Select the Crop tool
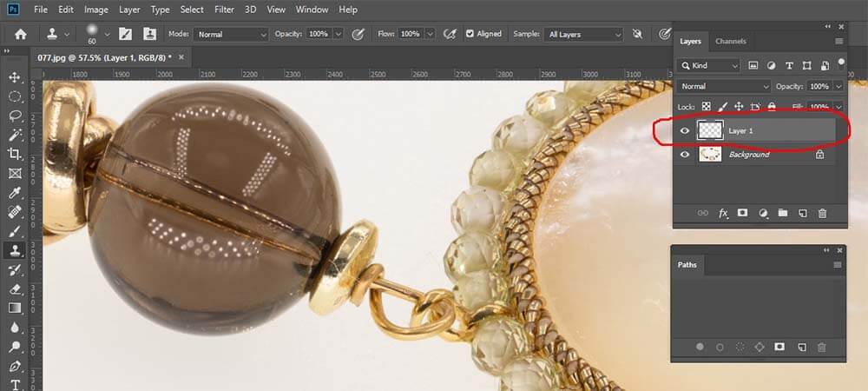 15,154
